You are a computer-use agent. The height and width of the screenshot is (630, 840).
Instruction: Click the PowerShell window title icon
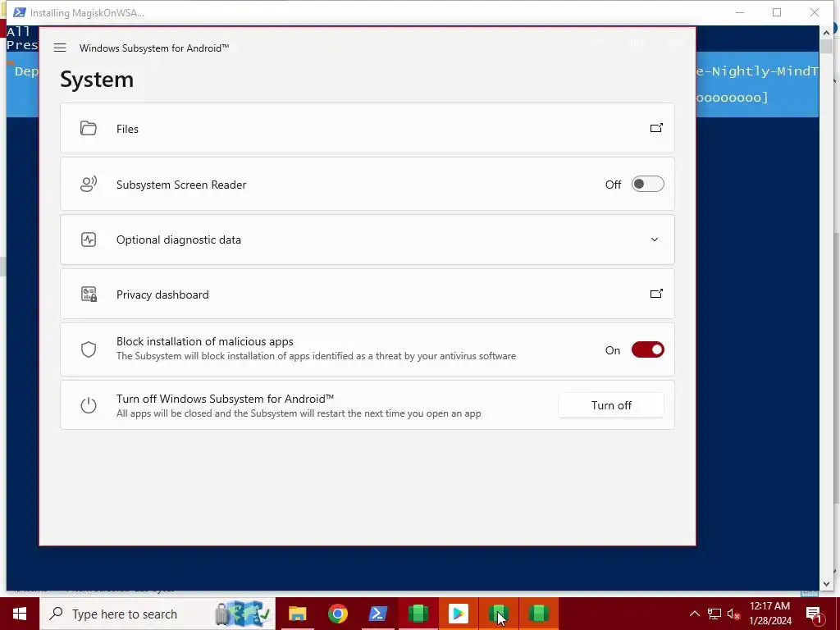tap(20, 12)
